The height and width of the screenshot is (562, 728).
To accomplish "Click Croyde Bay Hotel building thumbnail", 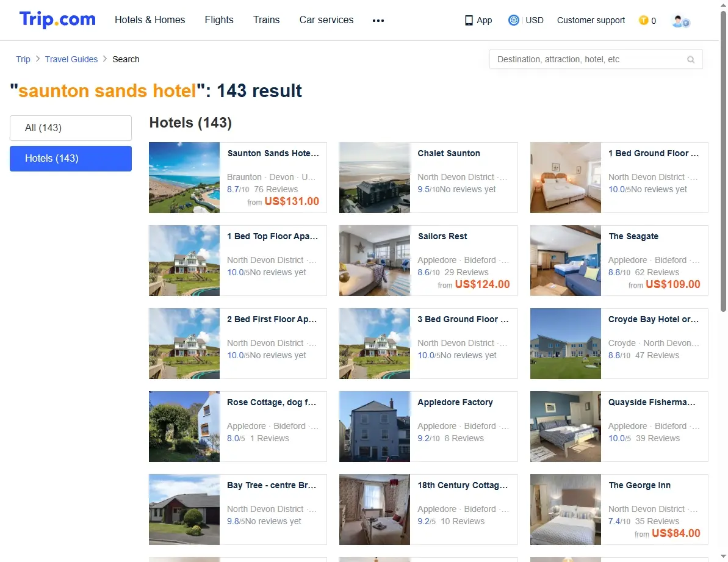I will click(x=566, y=344).
